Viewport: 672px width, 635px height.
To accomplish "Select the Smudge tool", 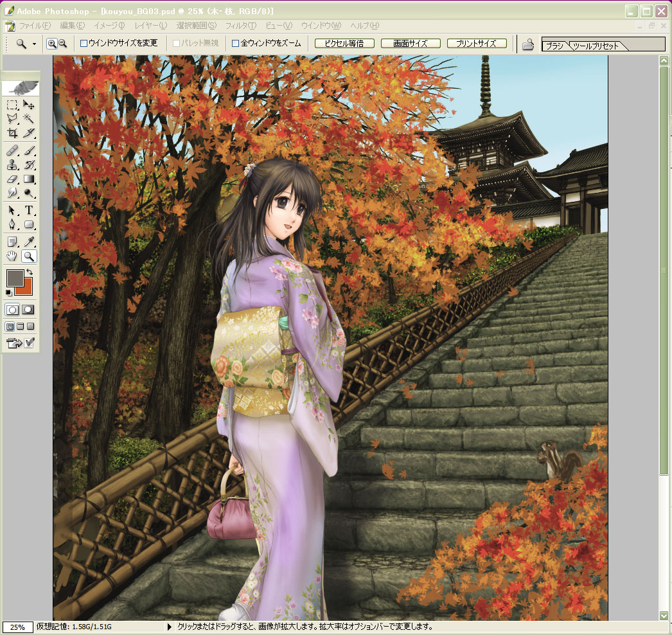I will click(x=12, y=193).
